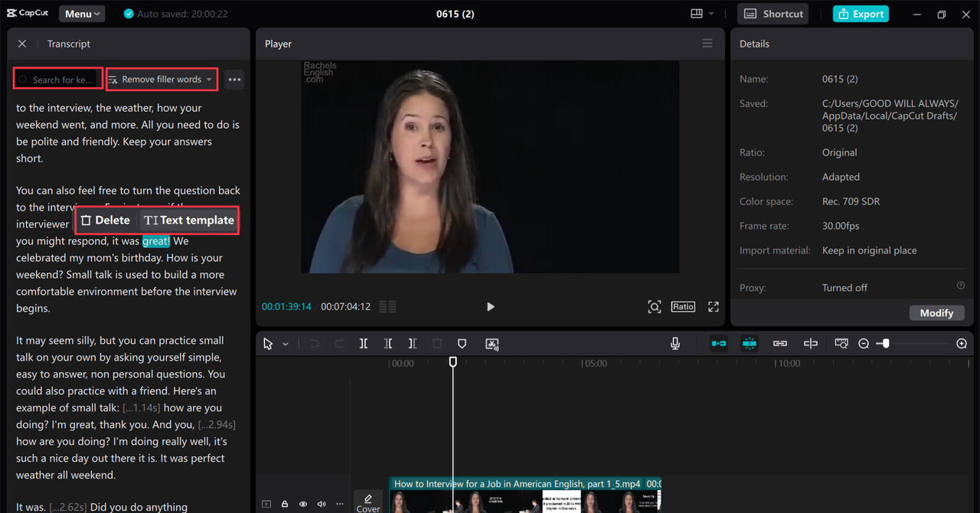The image size is (980, 513).
Task: Split the clip at playhead
Action: point(364,344)
